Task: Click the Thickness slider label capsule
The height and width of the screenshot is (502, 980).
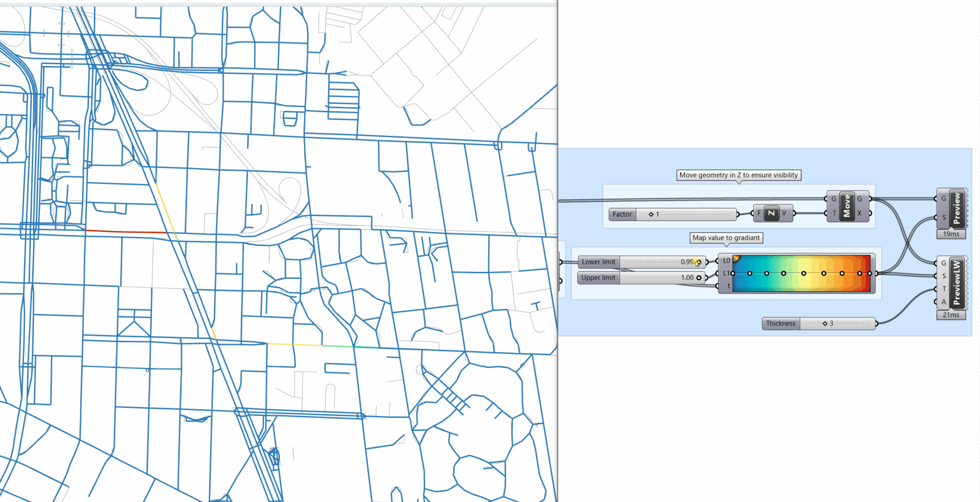Action: pyautogui.click(x=781, y=323)
